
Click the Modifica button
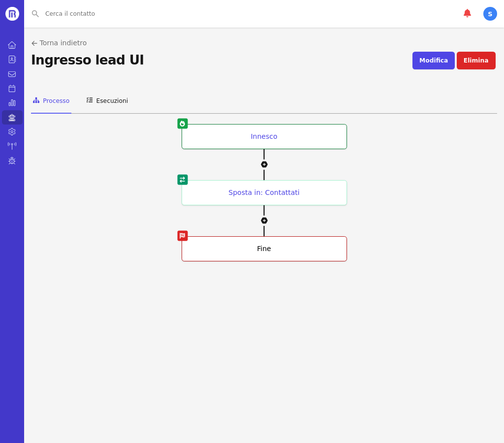pyautogui.click(x=433, y=61)
